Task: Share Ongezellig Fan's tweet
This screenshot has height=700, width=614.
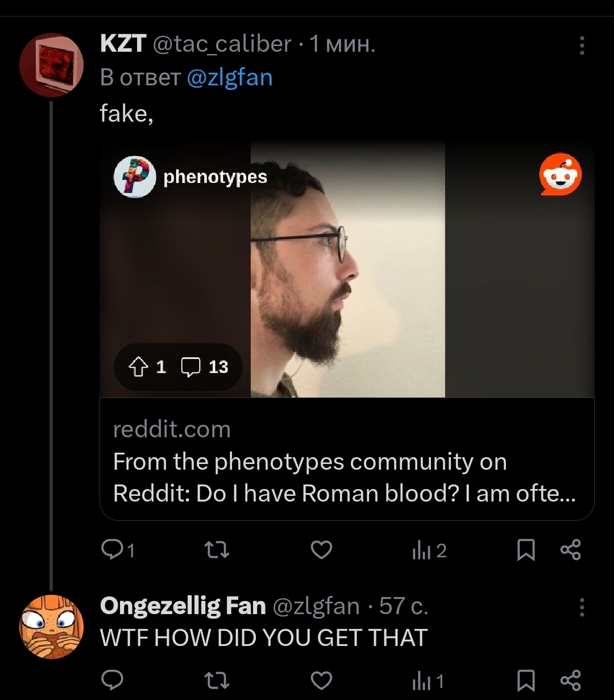Action: (570, 680)
